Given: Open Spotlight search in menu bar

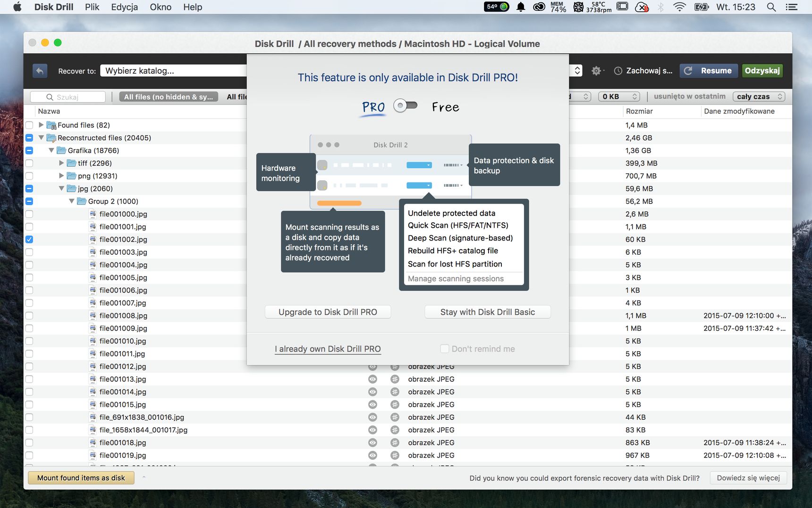Looking at the screenshot, I should [x=771, y=7].
